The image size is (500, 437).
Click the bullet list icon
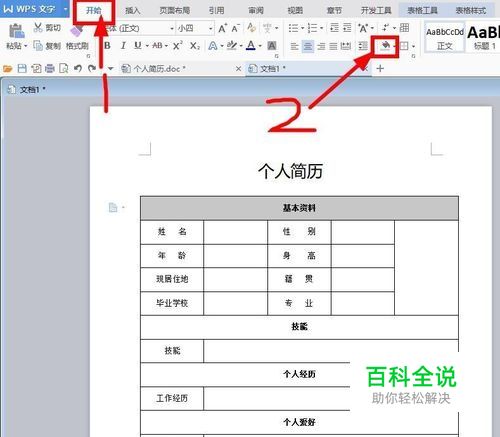pos(293,28)
